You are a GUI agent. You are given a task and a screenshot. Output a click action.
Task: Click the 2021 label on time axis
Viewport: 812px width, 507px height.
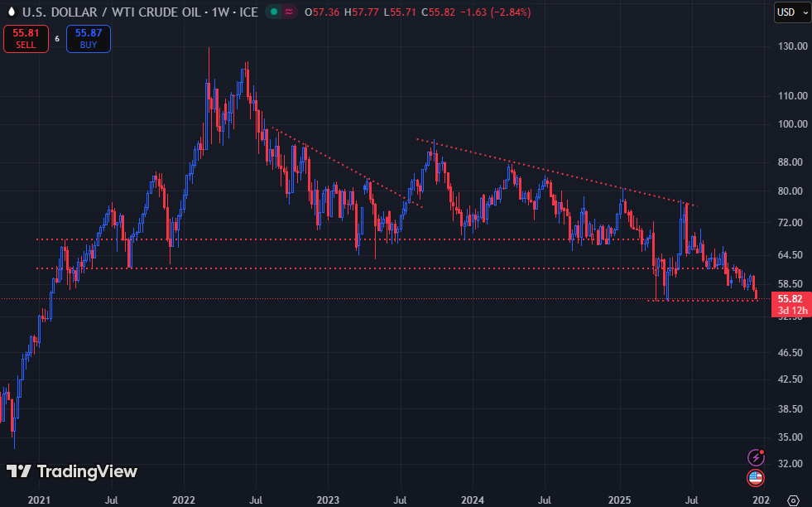click(x=39, y=500)
